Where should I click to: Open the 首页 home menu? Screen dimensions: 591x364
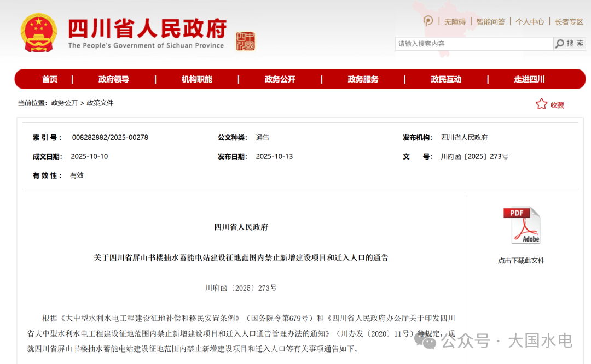click(x=50, y=79)
